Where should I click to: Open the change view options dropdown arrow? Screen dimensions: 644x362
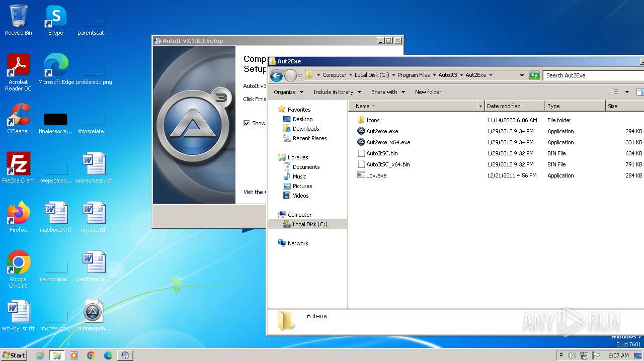tap(627, 92)
